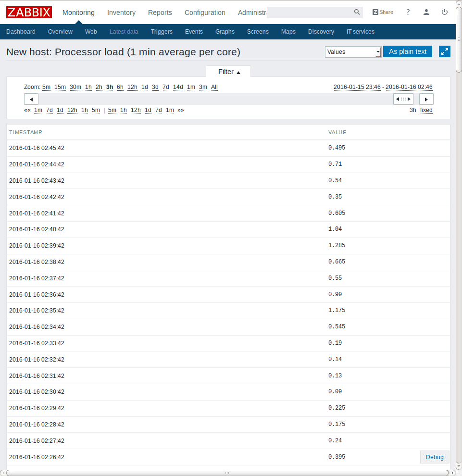Screen dimensions: 462x476
Task: Click the power sign-out icon
Action: click(x=444, y=12)
